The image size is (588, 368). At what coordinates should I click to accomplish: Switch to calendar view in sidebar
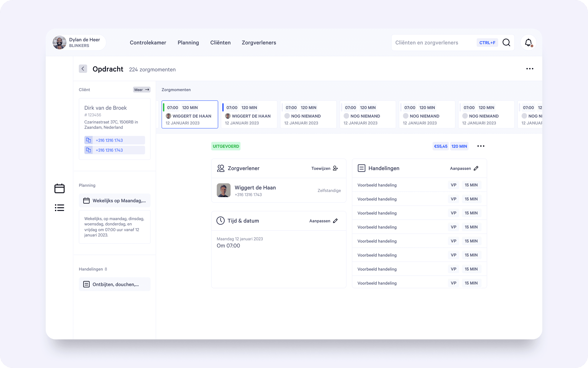click(60, 188)
